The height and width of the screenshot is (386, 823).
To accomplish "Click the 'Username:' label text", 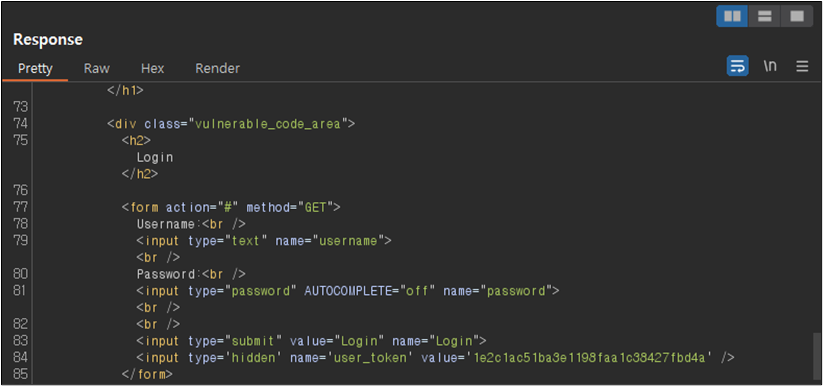I will (x=169, y=224).
